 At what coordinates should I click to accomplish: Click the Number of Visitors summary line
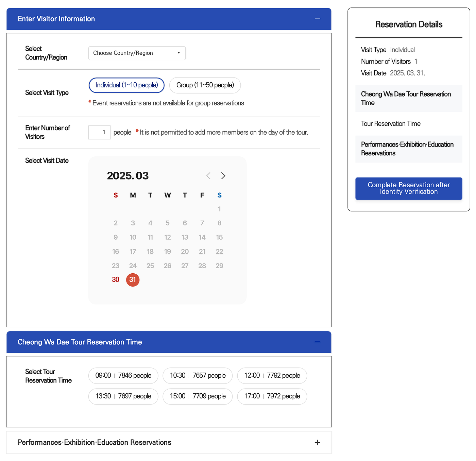389,62
